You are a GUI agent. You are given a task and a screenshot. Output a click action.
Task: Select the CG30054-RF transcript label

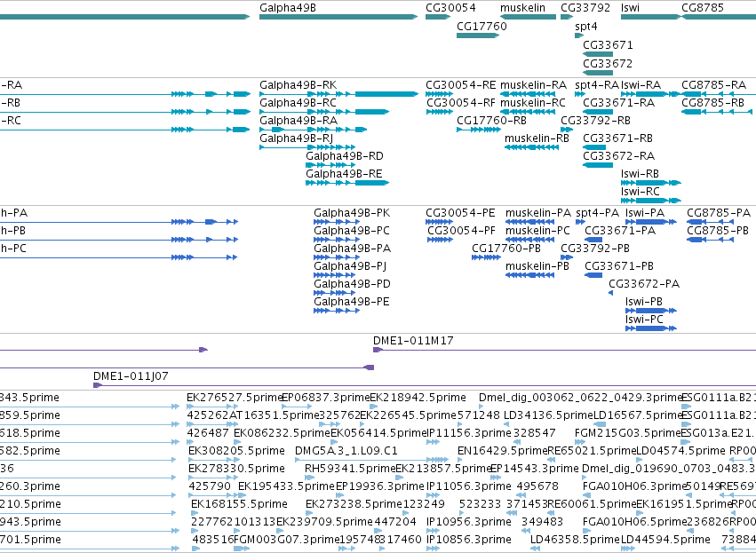click(x=461, y=103)
